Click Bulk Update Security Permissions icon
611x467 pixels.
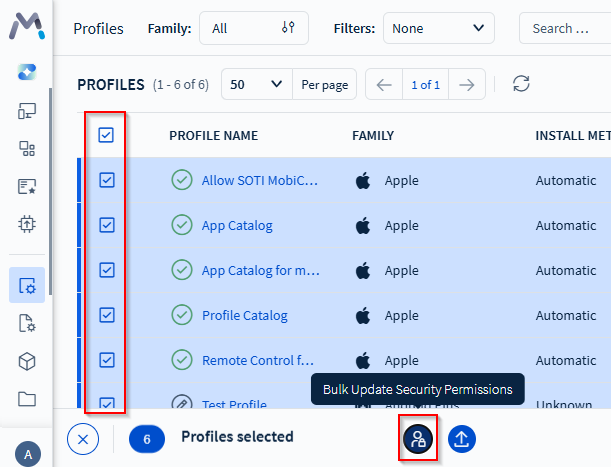[x=419, y=437]
